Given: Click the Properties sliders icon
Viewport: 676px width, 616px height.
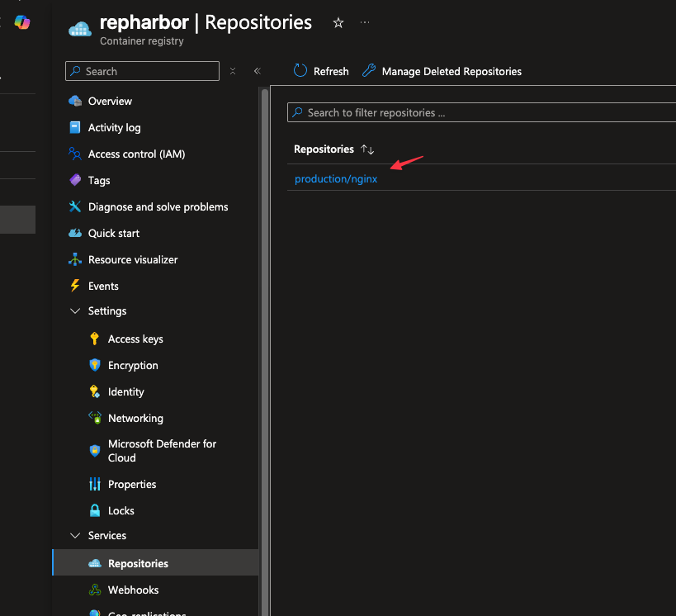Looking at the screenshot, I should [x=95, y=484].
